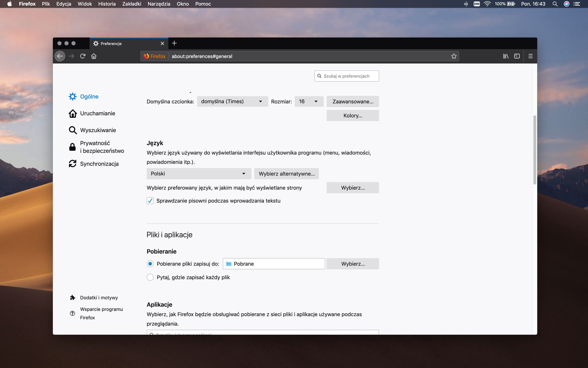588x368 pixels.
Task: Disable spell checking while typing checkbox
Action: pyautogui.click(x=150, y=201)
